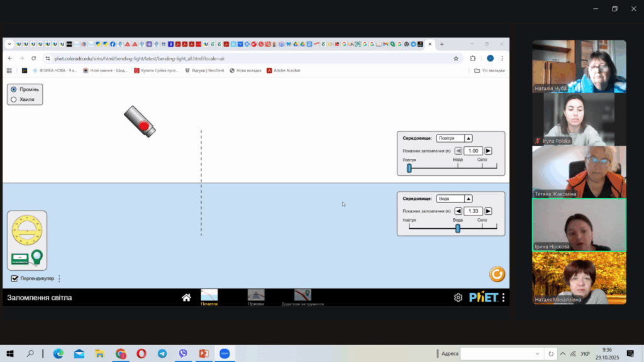Click the bottom medium refraction slider thumb
Image resolution: width=644 pixels, height=362 pixels.
click(458, 228)
